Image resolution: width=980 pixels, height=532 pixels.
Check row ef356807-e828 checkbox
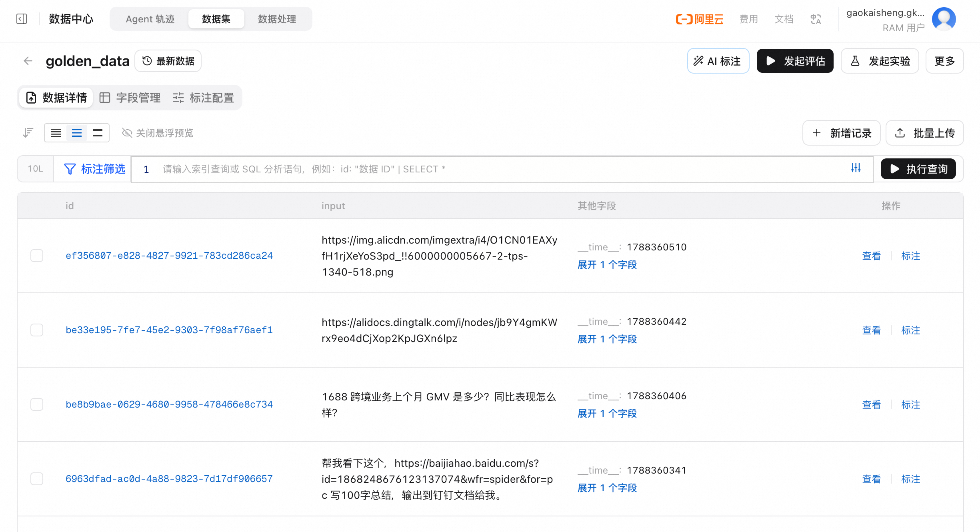click(37, 256)
